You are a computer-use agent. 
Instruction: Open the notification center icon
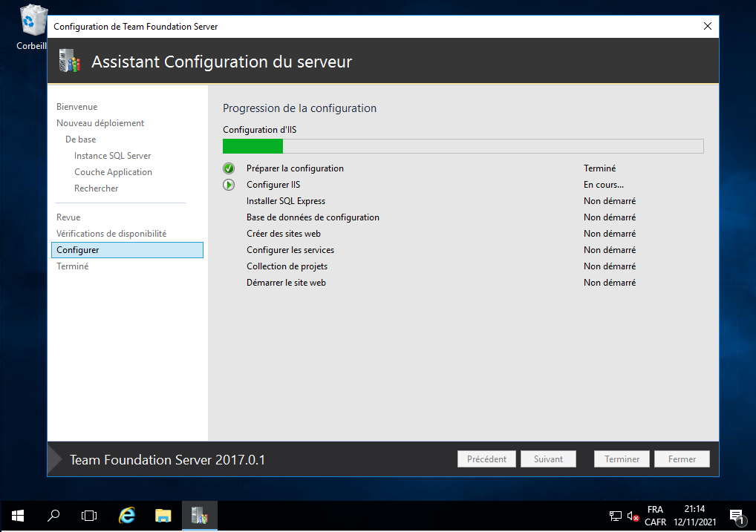click(737, 516)
